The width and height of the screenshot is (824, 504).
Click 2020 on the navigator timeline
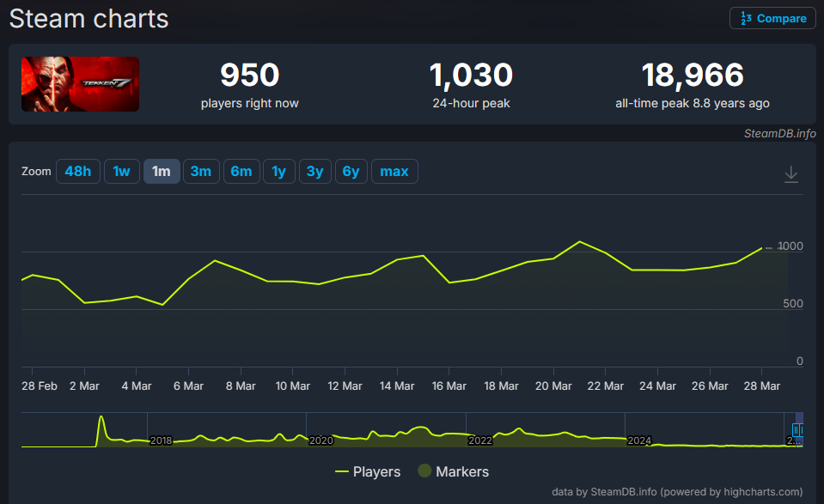coord(320,440)
